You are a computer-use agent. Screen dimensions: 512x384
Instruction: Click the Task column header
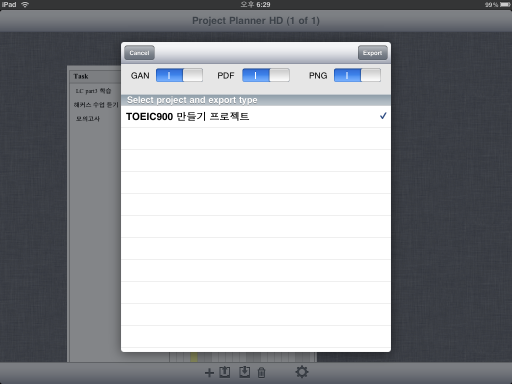81,76
